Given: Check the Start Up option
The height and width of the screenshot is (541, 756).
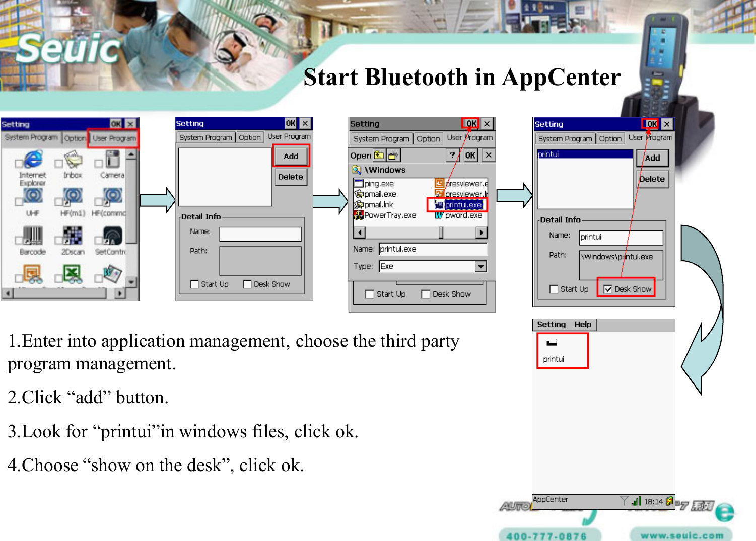Looking at the screenshot, I should click(x=194, y=284).
